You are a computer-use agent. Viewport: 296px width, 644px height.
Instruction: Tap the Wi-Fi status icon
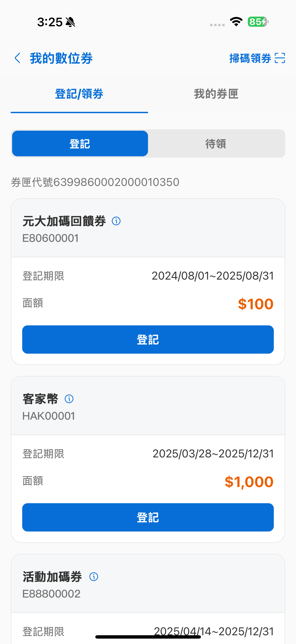pyautogui.click(x=236, y=22)
